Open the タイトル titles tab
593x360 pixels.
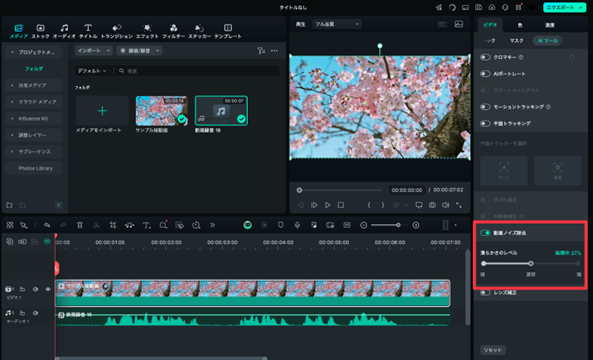point(88,31)
